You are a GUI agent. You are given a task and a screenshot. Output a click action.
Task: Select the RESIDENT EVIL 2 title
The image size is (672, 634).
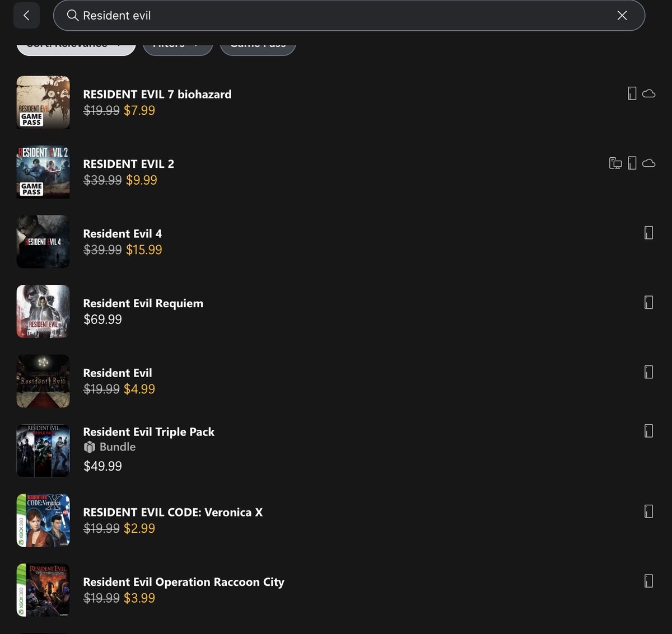point(129,164)
